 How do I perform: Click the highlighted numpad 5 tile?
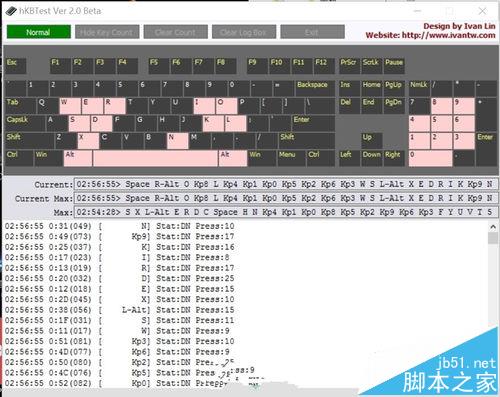(x=441, y=123)
